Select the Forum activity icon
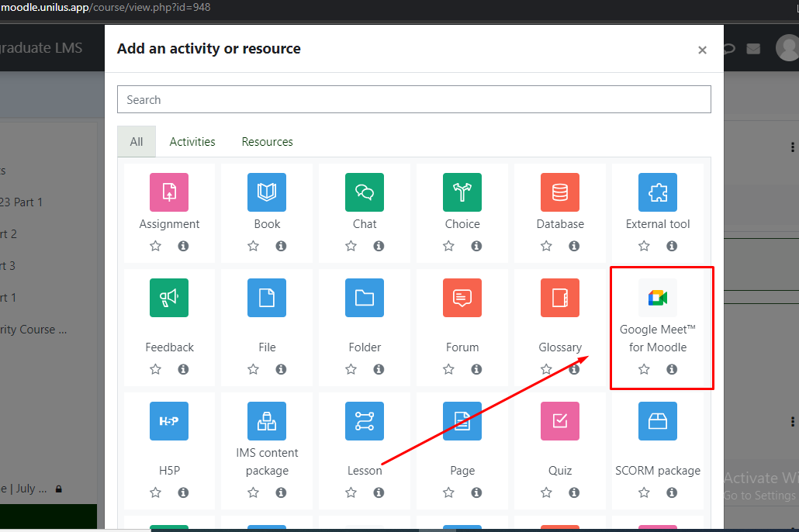Image resolution: width=799 pixels, height=532 pixels. click(462, 298)
